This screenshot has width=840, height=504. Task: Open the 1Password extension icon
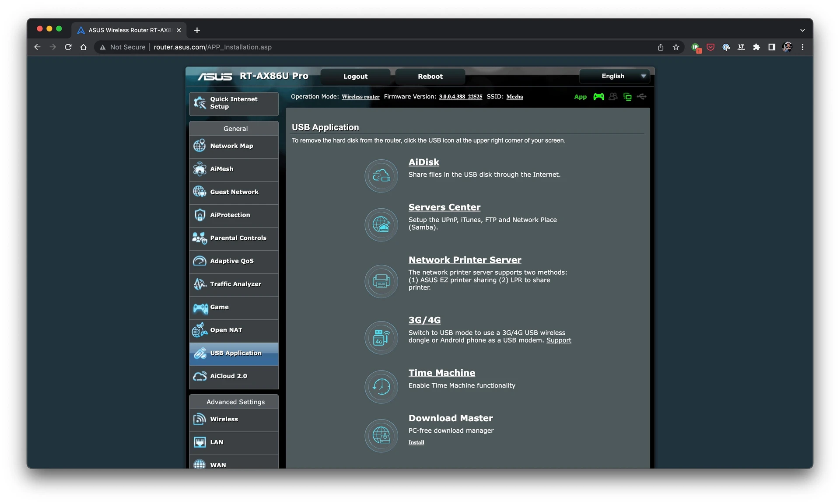[726, 47]
